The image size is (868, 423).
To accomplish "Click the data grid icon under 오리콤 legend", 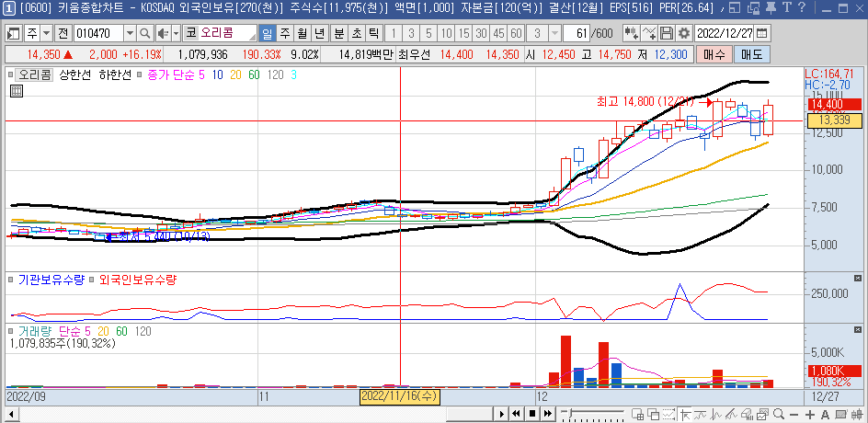I will click(x=16, y=91).
